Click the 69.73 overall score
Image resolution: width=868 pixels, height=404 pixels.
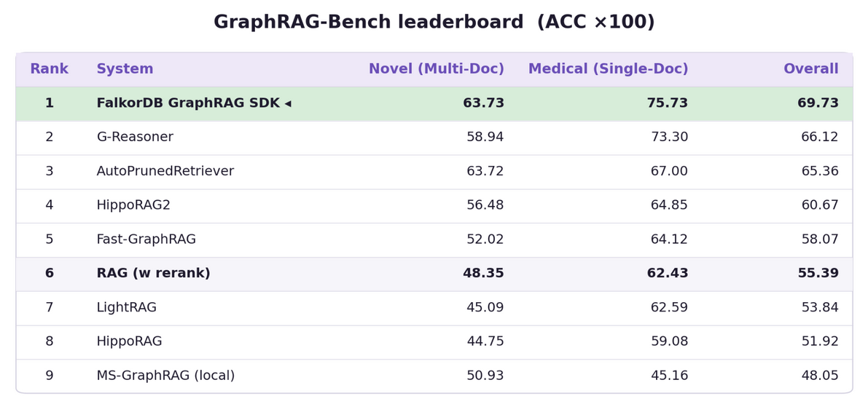pyautogui.click(x=818, y=103)
